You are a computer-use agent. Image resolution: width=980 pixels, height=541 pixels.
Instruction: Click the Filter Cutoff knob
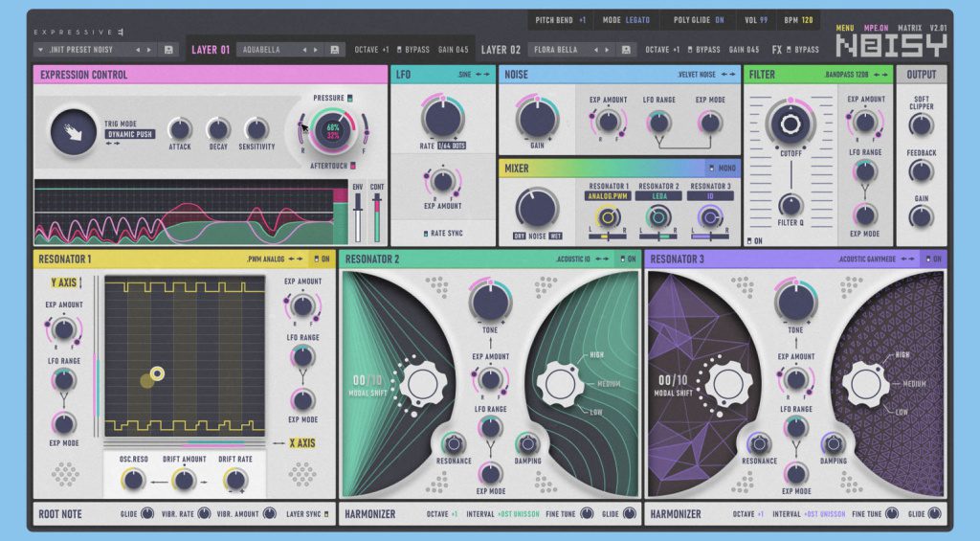[791, 124]
